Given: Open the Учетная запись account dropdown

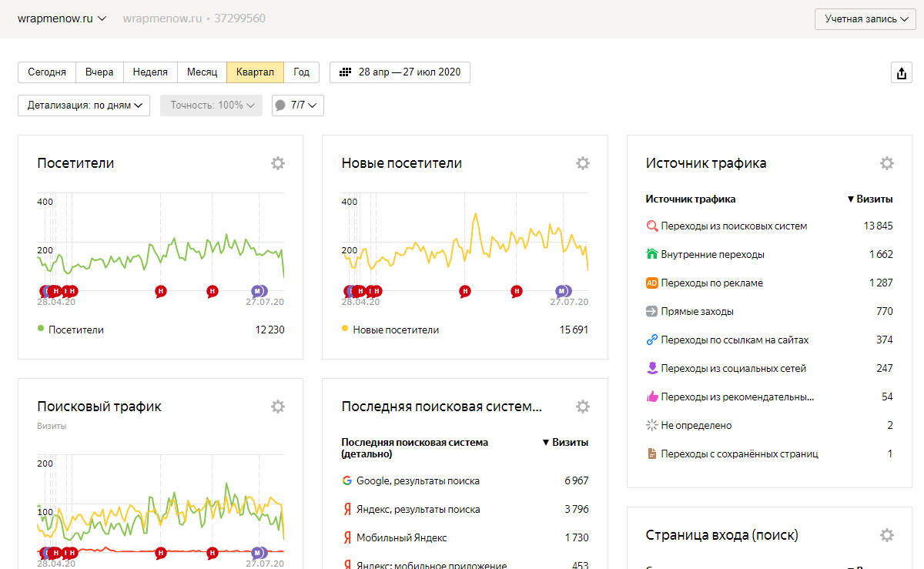Looking at the screenshot, I should (865, 18).
